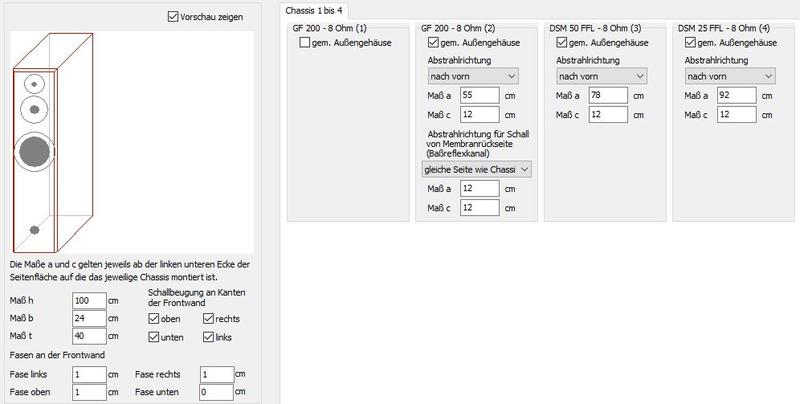Screen dimensions: 800x404
Task: Click the woofer in the speaker preview
Action: (33, 150)
